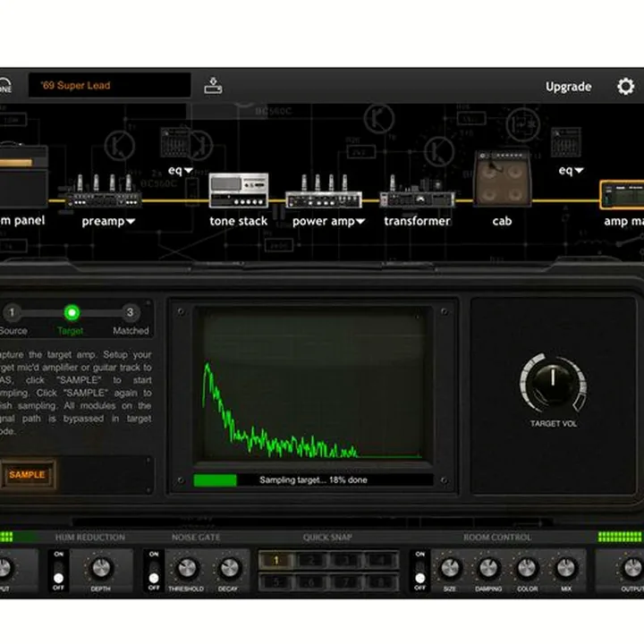Select Quick Snap slot 4
Image resolution: width=644 pixels, height=644 pixels.
click(x=381, y=560)
